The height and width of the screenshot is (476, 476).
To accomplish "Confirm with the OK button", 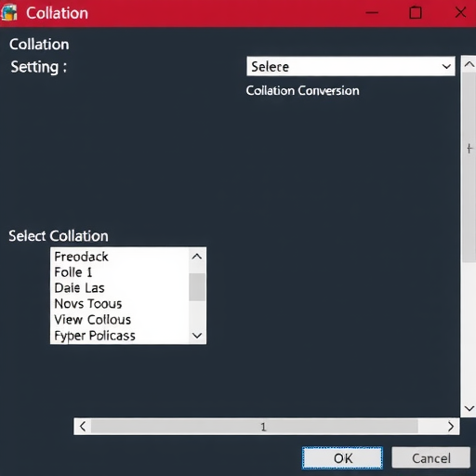I will [342, 458].
